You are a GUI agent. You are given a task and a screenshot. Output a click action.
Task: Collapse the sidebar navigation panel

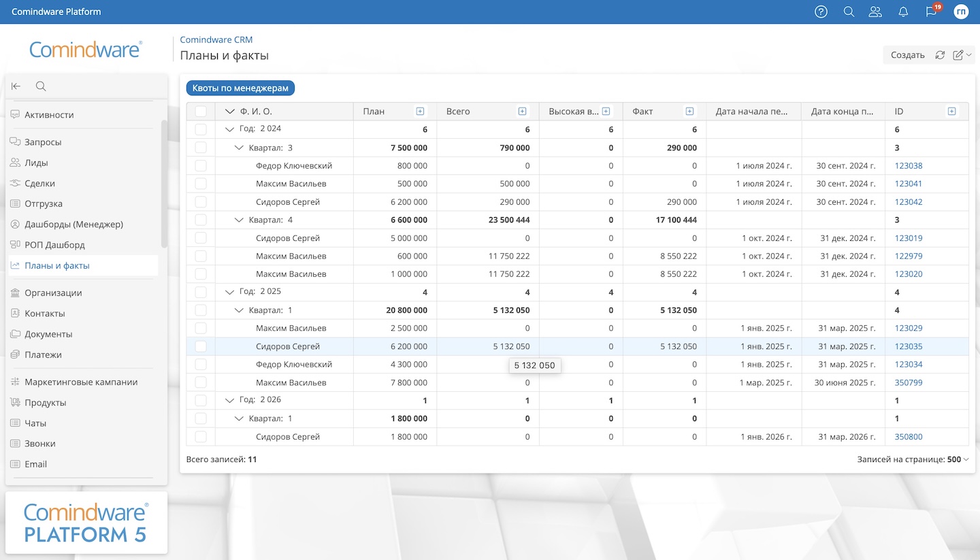tap(16, 86)
